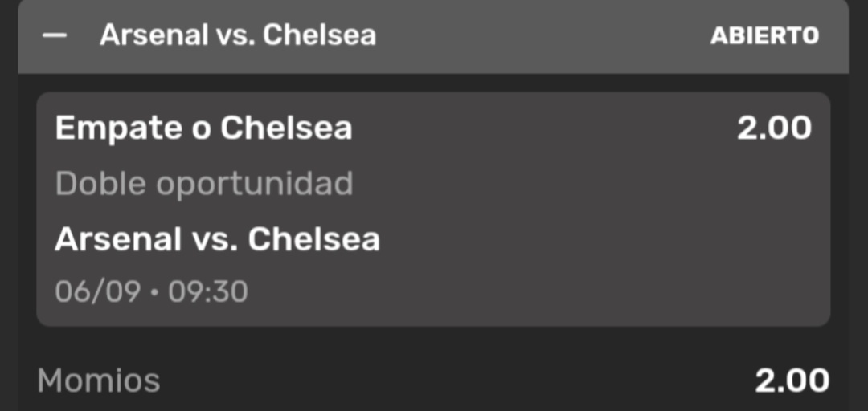This screenshot has height=411, width=868.
Task: Select the Empate o Chelsea pick
Action: pos(203,128)
